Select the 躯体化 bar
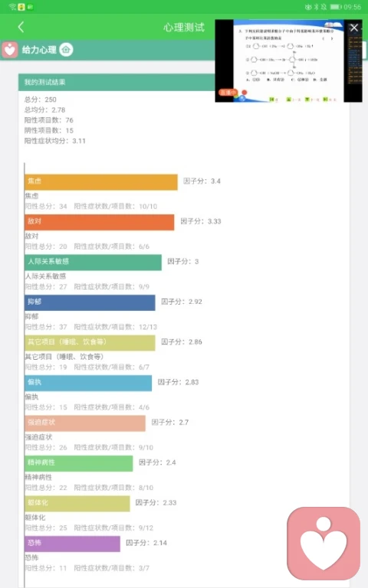 point(77,503)
